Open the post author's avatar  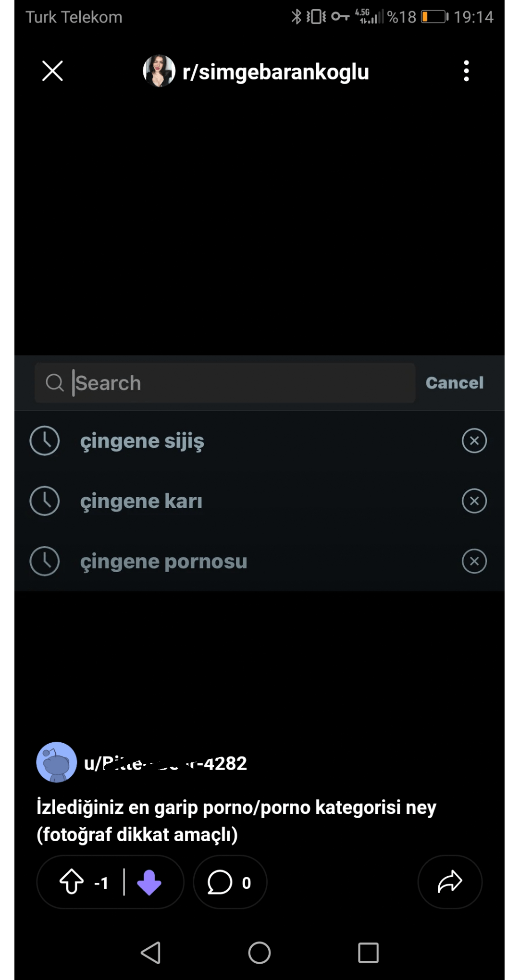57,762
